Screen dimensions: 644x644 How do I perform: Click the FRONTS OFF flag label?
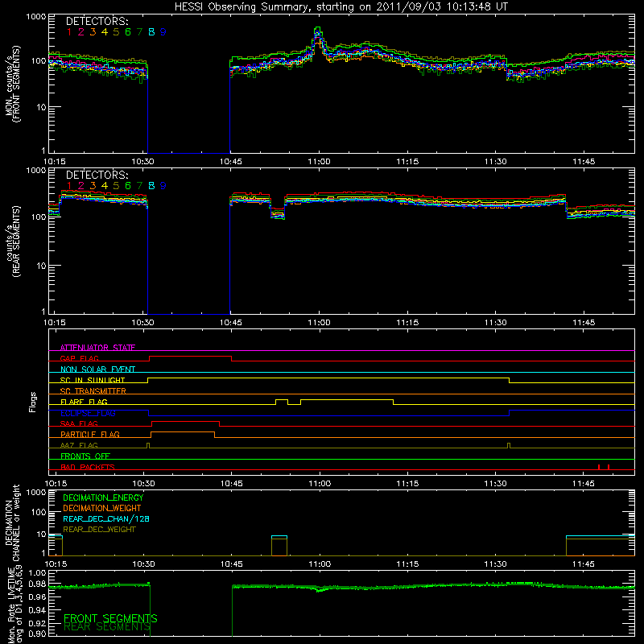point(85,456)
